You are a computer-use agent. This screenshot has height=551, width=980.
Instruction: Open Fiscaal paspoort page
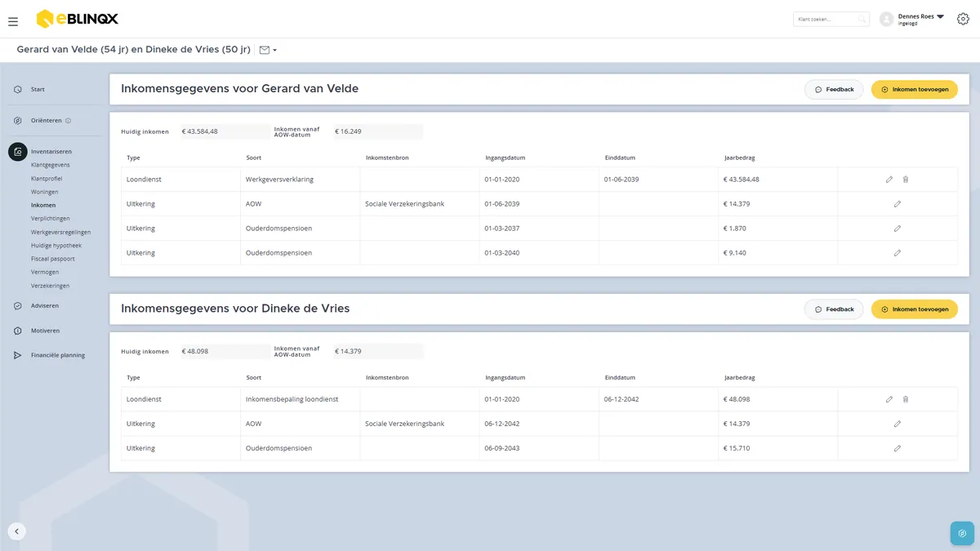point(52,259)
